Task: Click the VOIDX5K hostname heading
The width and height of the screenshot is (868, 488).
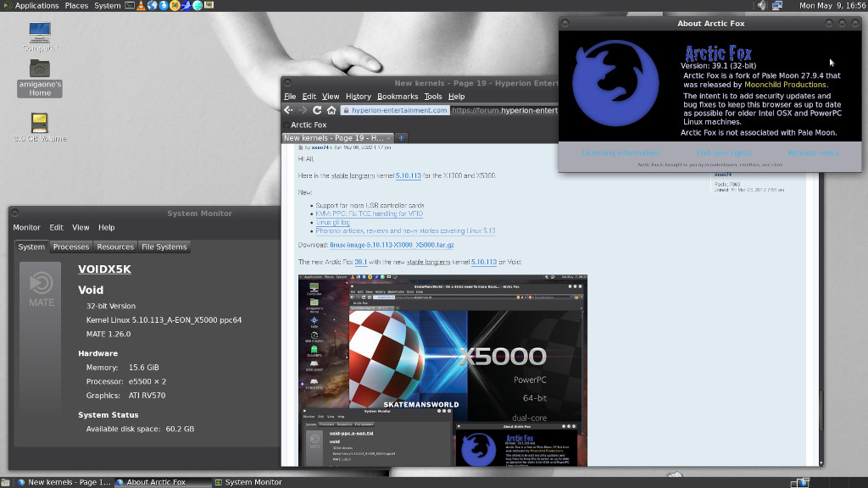Action: pyautogui.click(x=104, y=269)
